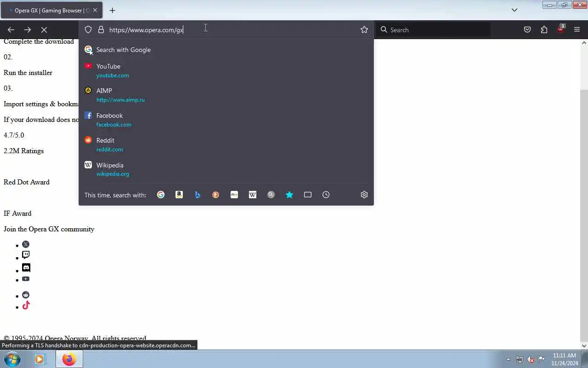Viewport: 588px width, 368px height.
Task: Open network tray icon
Action: pos(519,359)
